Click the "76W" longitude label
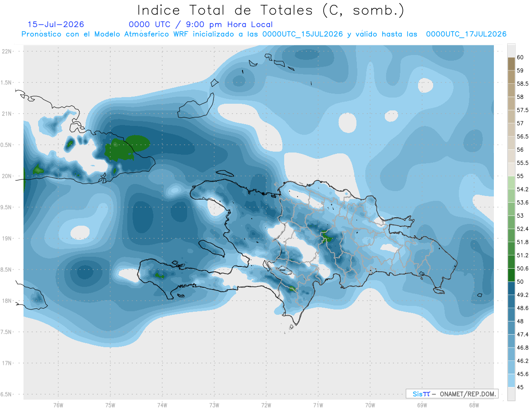Screen dimensions: 532x411 58,405
